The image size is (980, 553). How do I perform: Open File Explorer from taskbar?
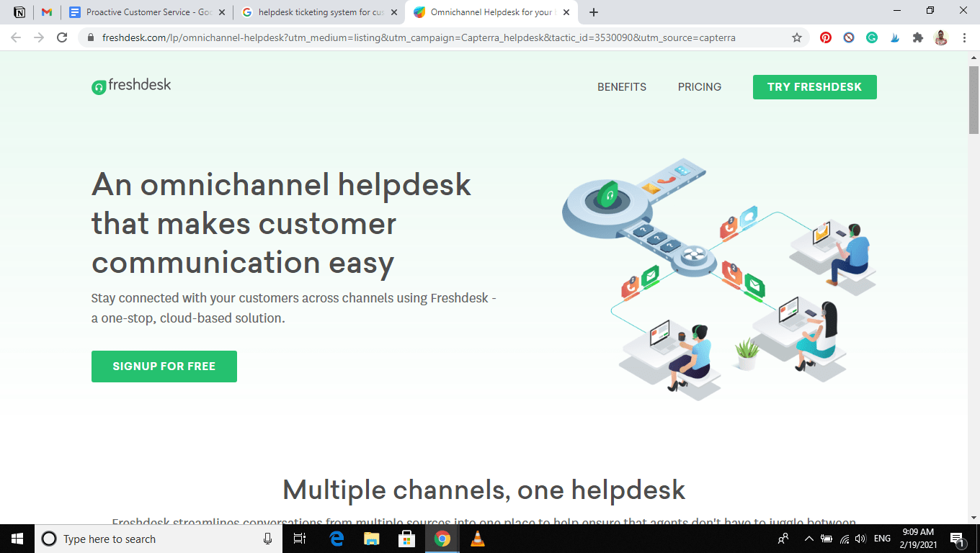372,539
